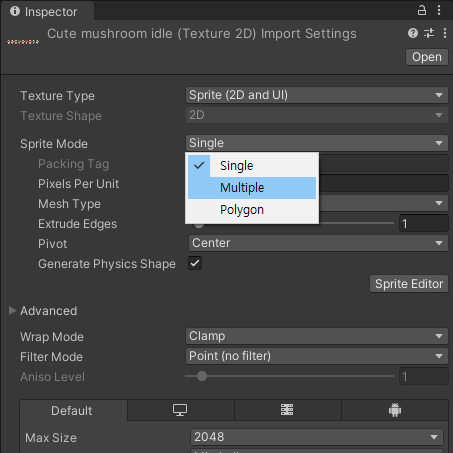Select the dedicated server platform tab

click(287, 410)
